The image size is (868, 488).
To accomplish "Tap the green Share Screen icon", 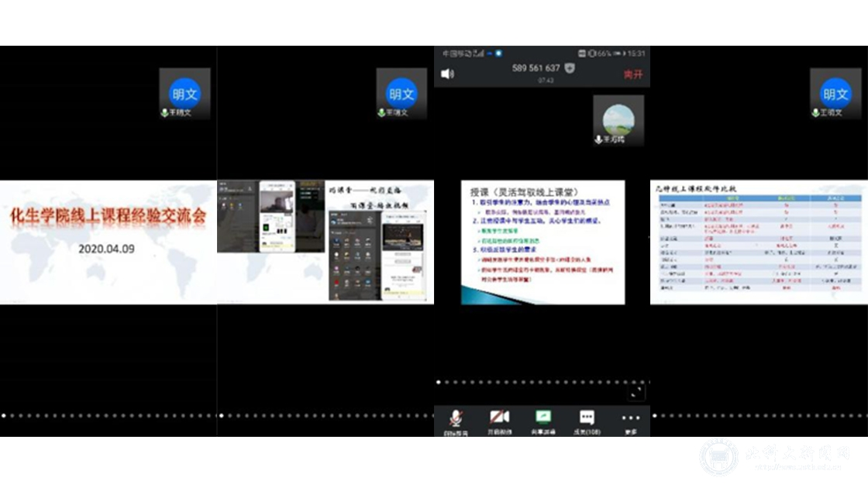I will (543, 419).
